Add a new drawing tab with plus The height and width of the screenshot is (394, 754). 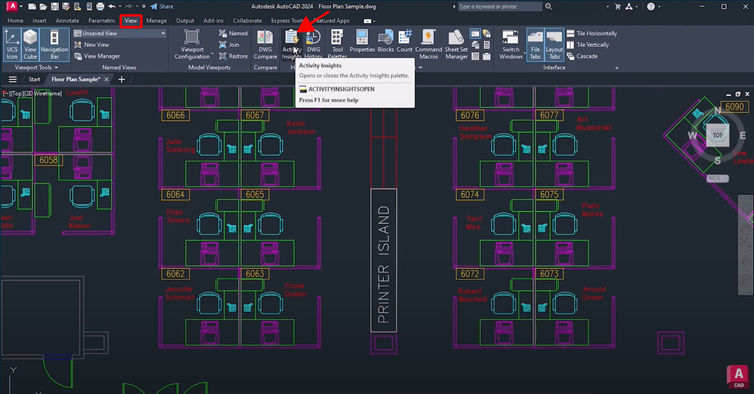pos(122,79)
